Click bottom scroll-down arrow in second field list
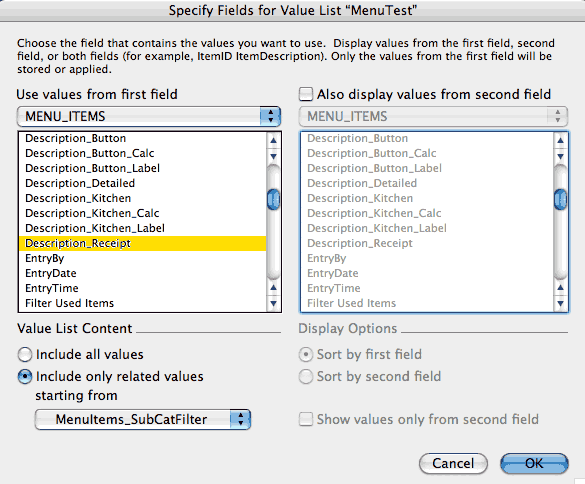The height and width of the screenshot is (484, 585). pyautogui.click(x=560, y=303)
